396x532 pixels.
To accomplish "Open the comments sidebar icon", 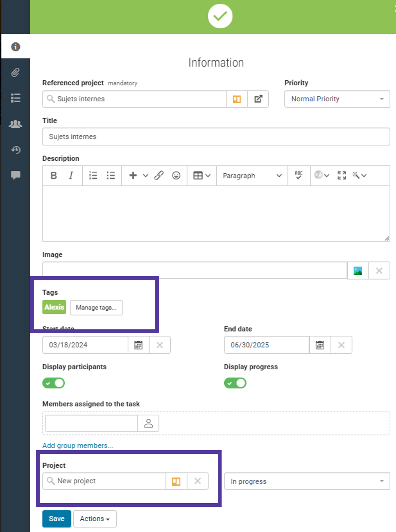I will (15, 175).
